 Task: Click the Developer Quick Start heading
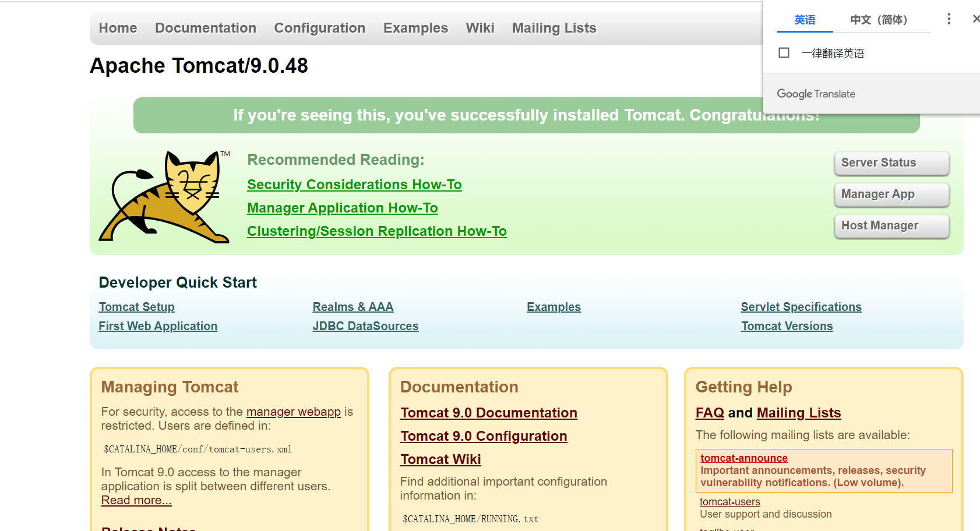178,282
